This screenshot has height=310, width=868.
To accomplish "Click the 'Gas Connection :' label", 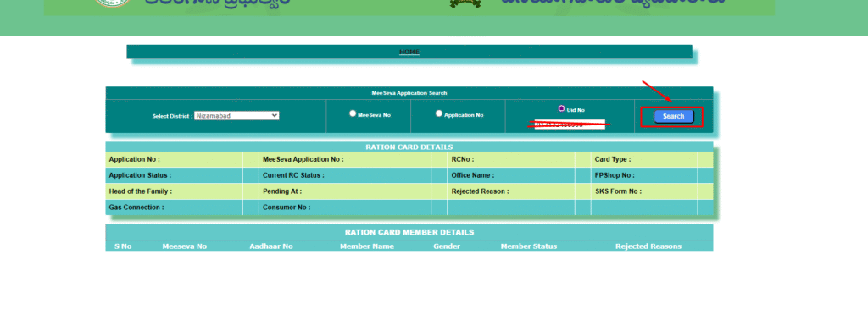I will [x=136, y=208].
